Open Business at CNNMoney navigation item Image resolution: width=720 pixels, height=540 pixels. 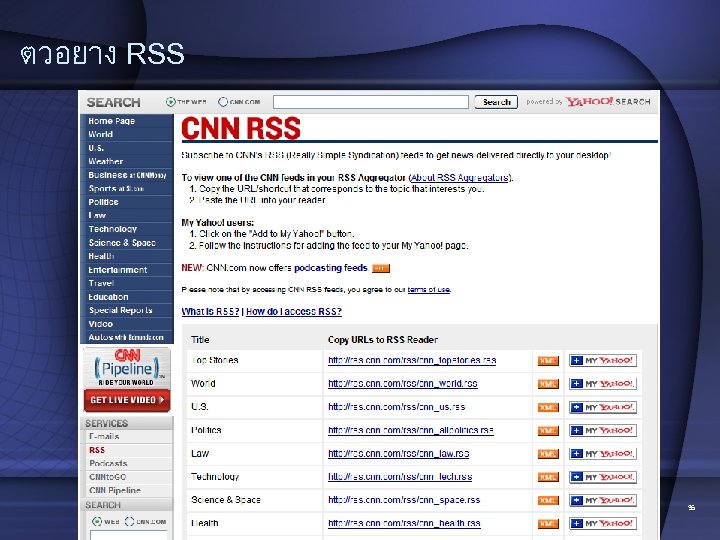[127, 175]
